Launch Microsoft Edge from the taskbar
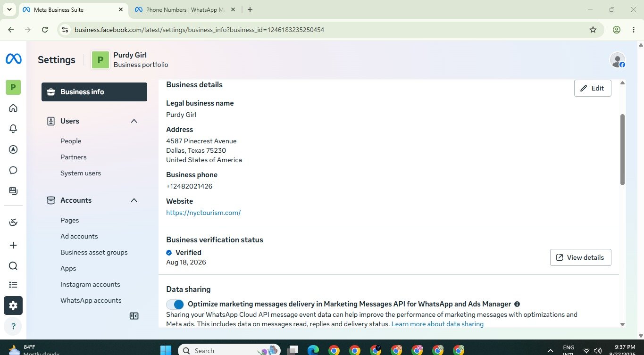 click(313, 350)
